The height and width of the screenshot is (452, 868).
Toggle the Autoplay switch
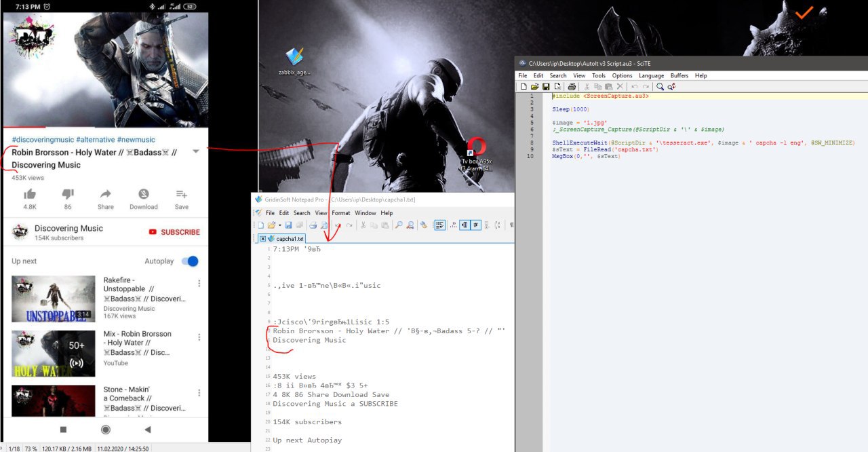pos(191,261)
